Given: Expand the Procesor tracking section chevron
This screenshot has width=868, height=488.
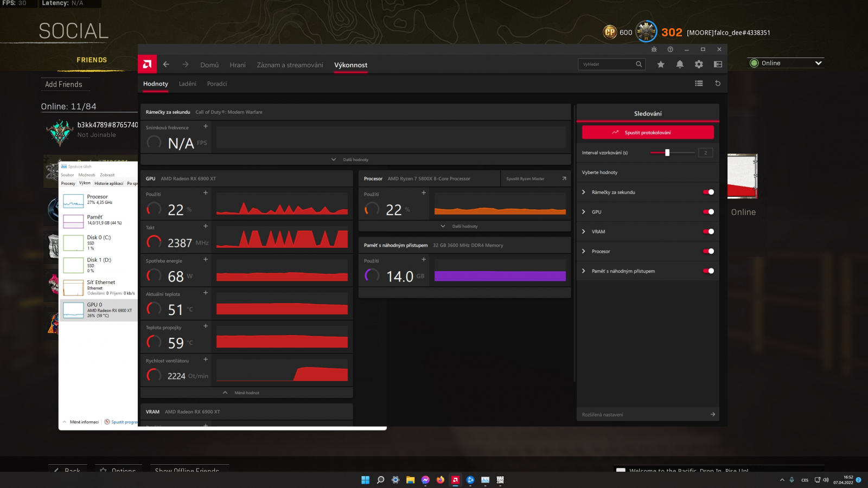Looking at the screenshot, I should [584, 252].
